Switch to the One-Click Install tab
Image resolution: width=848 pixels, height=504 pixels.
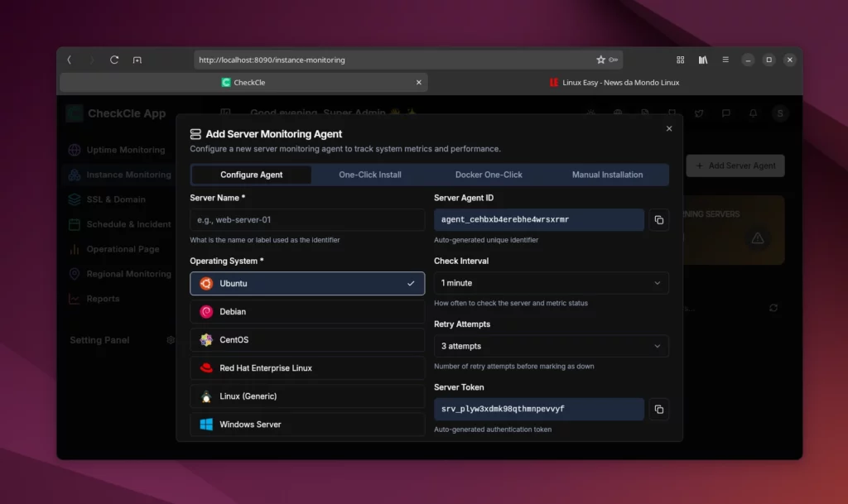[x=370, y=175]
